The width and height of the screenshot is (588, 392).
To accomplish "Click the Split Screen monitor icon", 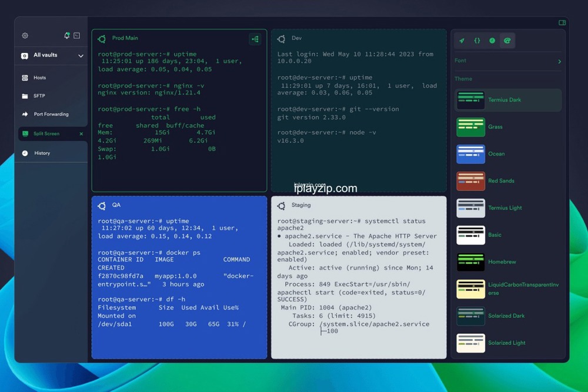I will [25, 134].
